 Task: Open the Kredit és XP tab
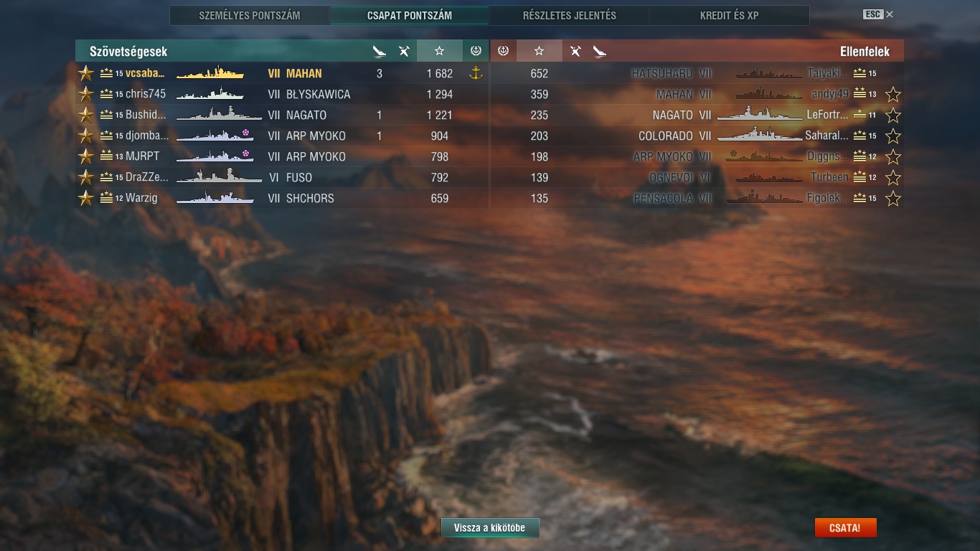730,16
